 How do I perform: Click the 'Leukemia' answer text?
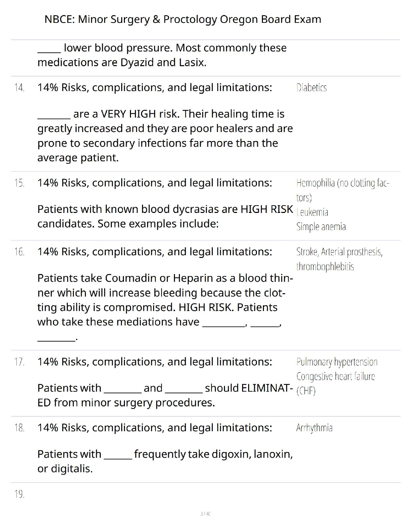click(312, 212)
